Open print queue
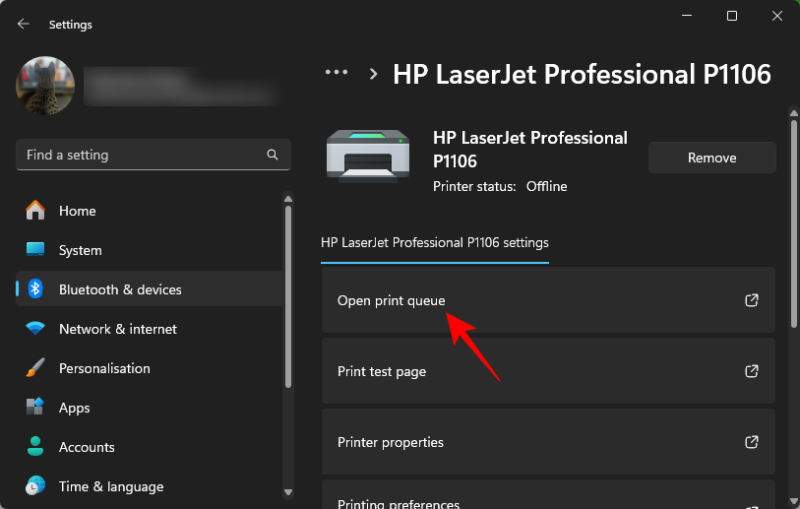 coord(548,300)
